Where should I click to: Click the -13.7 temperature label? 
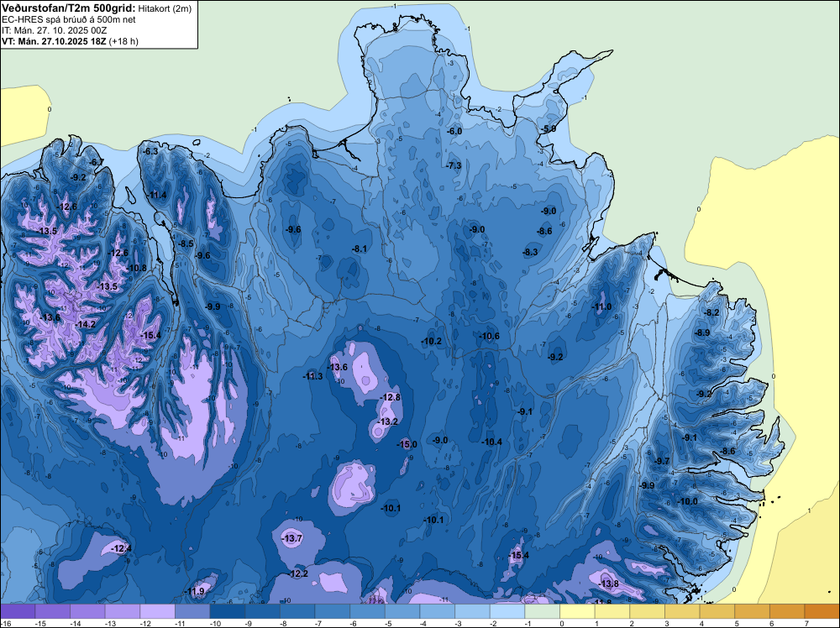pyautogui.click(x=292, y=539)
